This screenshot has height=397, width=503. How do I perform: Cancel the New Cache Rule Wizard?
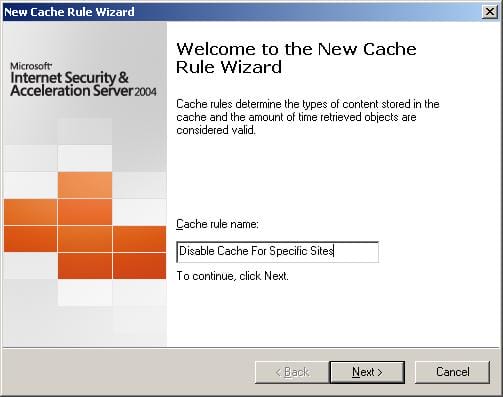click(x=452, y=372)
